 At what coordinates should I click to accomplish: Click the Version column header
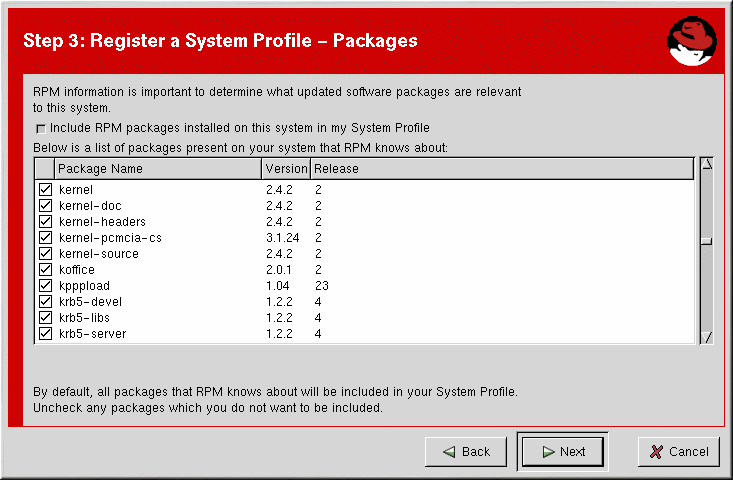click(x=286, y=169)
